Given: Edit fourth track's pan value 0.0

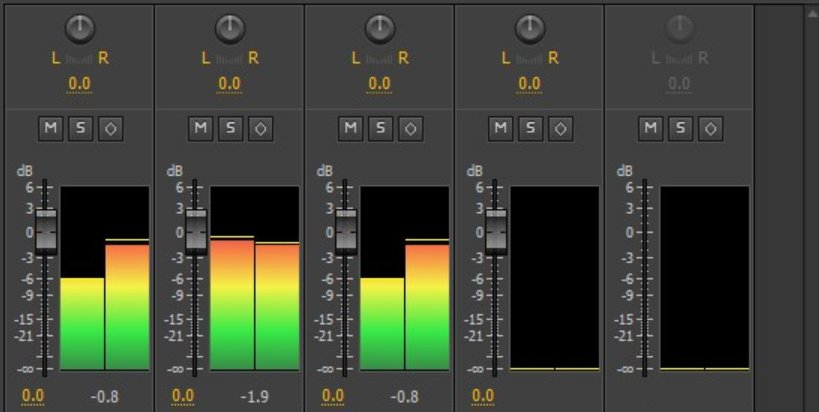Looking at the screenshot, I should coord(529,84).
